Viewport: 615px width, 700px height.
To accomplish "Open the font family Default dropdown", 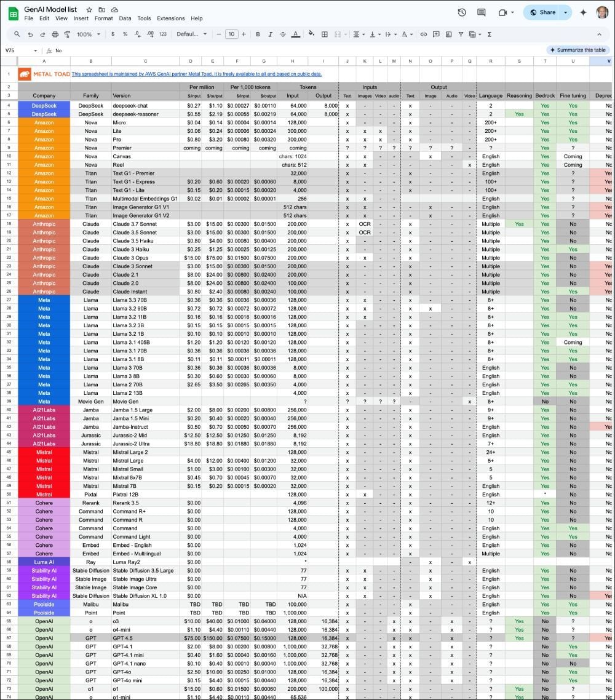I will click(191, 34).
